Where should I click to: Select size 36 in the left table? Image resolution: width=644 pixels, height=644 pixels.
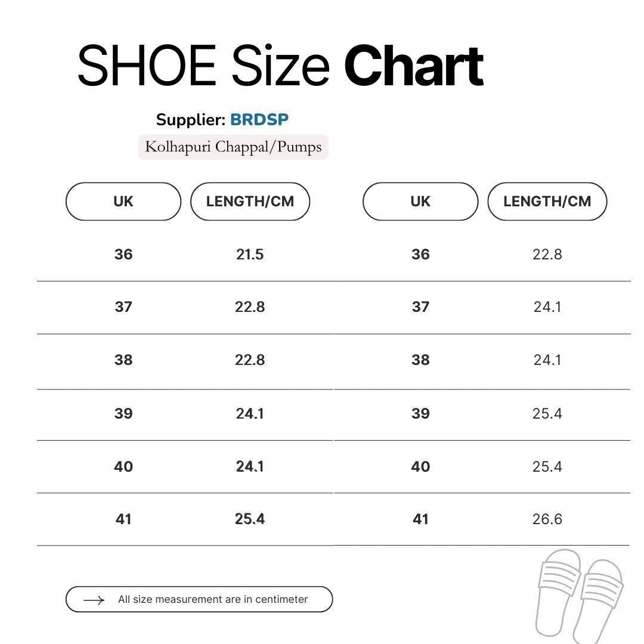tap(123, 255)
